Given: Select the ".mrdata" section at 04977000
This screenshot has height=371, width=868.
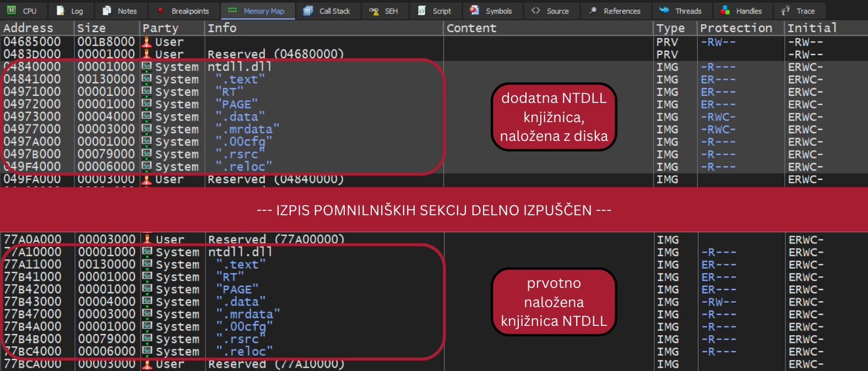Looking at the screenshot, I should tap(247, 129).
